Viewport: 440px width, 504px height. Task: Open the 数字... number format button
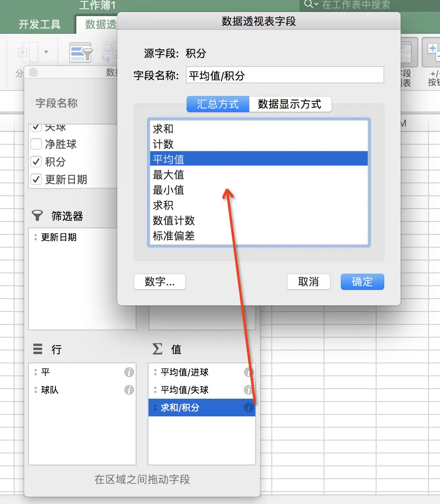160,282
